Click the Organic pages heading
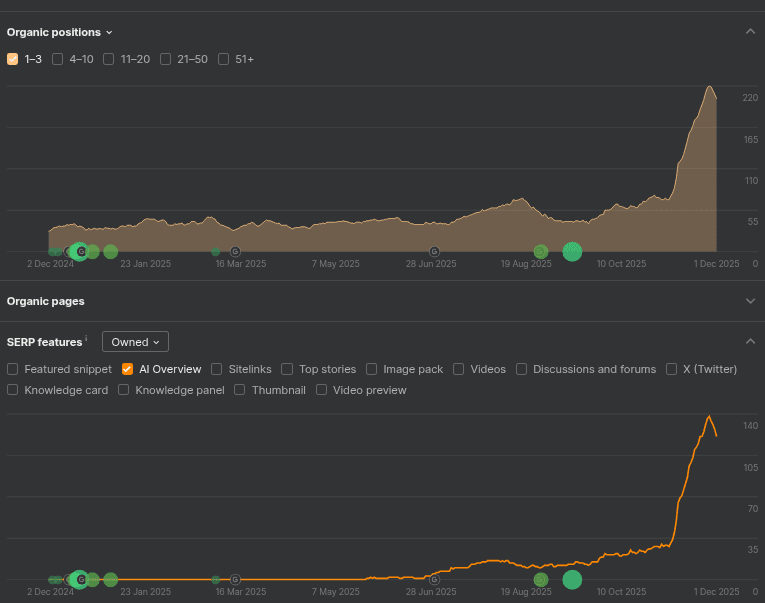This screenshot has width=765, height=603. click(46, 301)
